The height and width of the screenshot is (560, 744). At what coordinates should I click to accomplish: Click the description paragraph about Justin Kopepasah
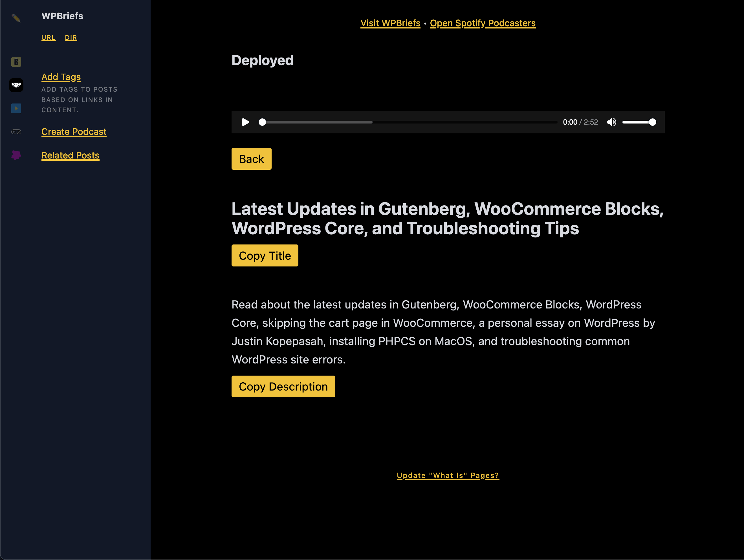443,332
